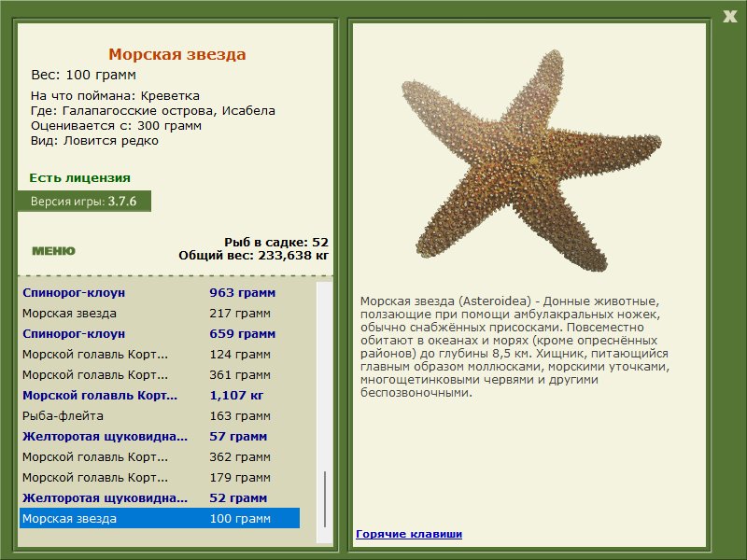The image size is (747, 560).
Task: Click the Оценивается с: 300 грамм line
Action: [x=116, y=126]
